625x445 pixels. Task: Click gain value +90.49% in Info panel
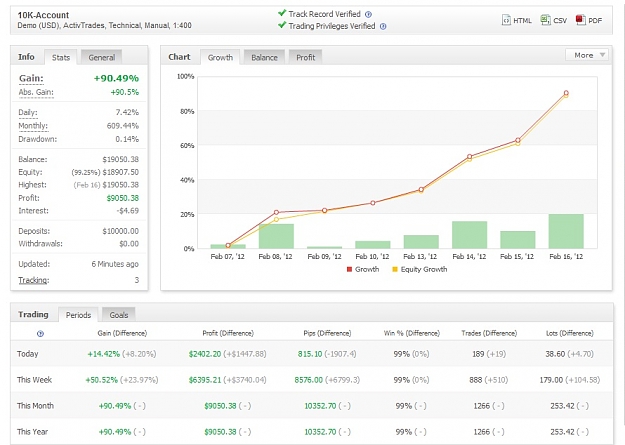click(116, 78)
